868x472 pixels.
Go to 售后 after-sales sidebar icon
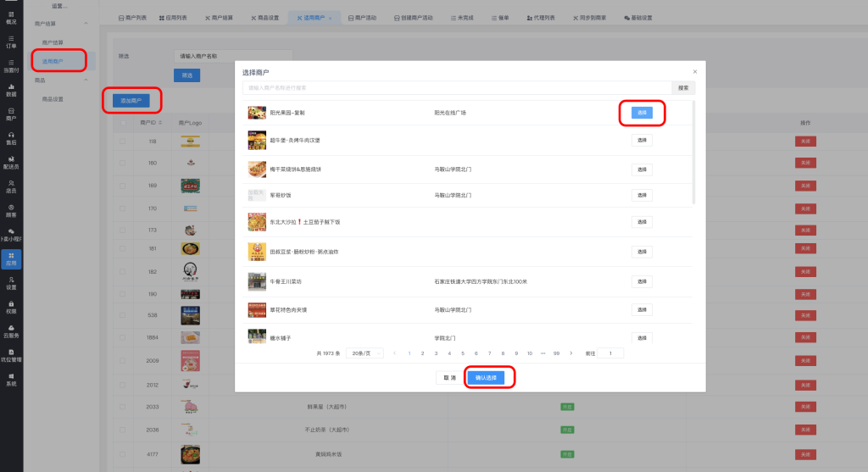11,138
